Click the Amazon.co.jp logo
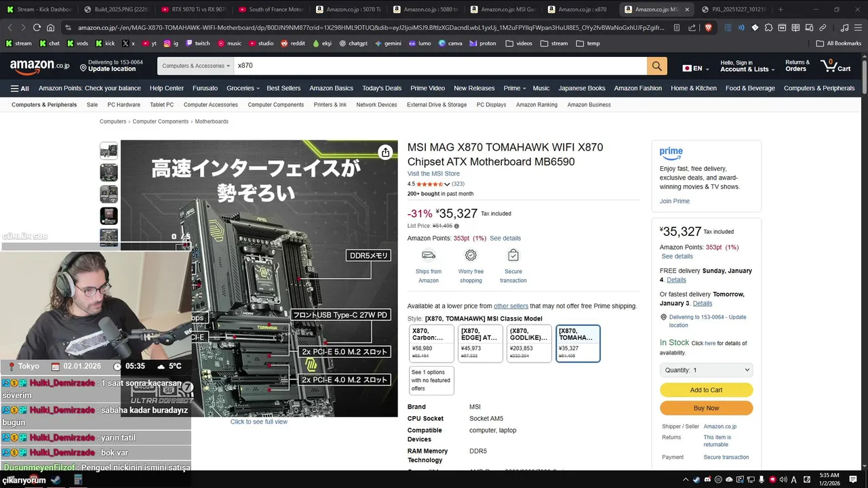 [x=40, y=66]
